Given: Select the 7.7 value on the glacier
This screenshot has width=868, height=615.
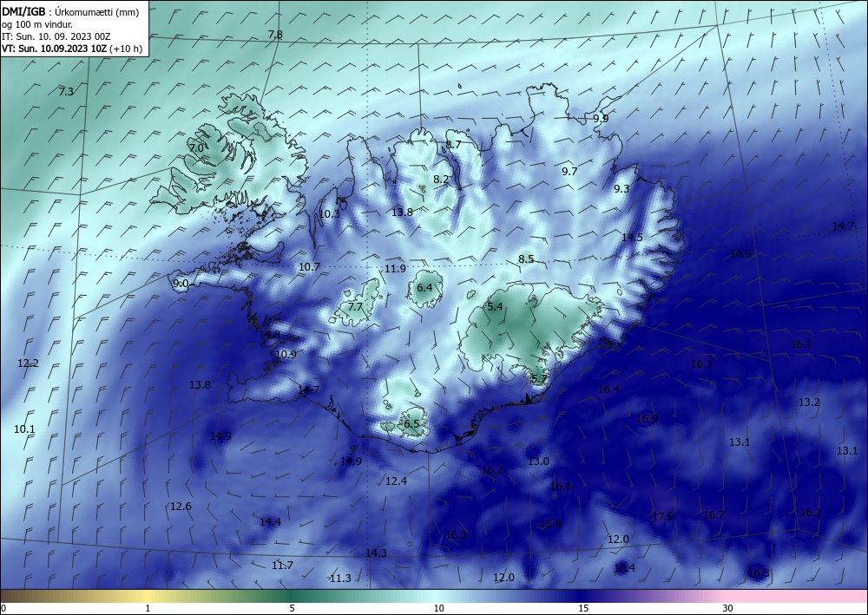Looking at the screenshot, I should tap(355, 306).
